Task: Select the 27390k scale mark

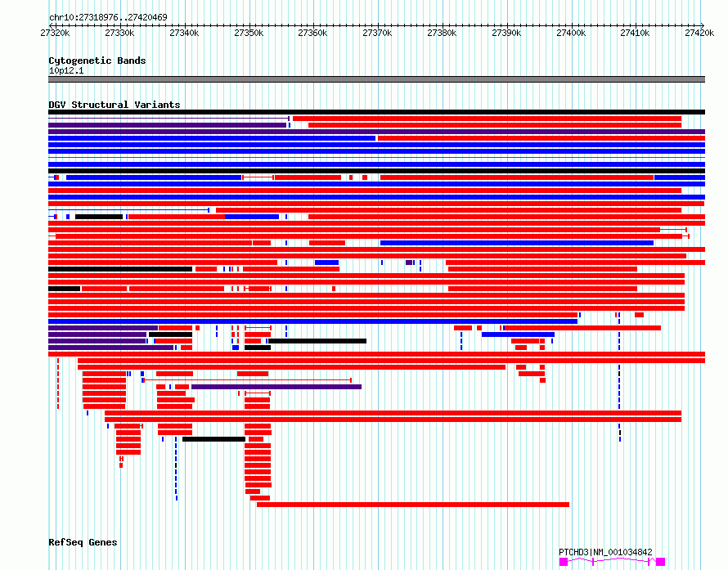Action: pyautogui.click(x=506, y=33)
